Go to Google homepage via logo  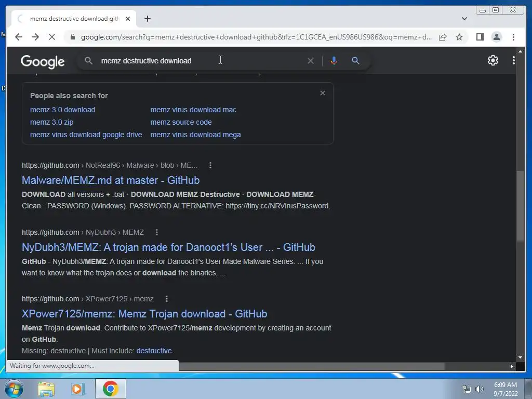(x=43, y=62)
